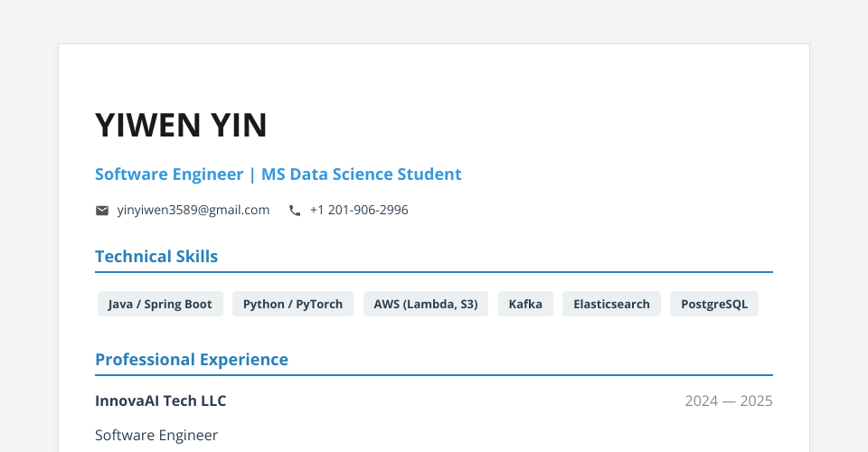Click the phone handset icon

point(295,211)
